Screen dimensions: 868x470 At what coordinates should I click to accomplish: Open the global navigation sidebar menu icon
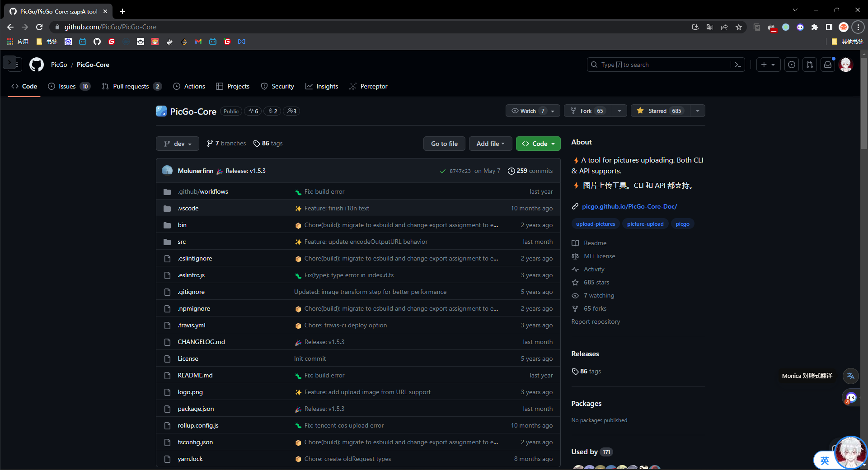(13, 64)
